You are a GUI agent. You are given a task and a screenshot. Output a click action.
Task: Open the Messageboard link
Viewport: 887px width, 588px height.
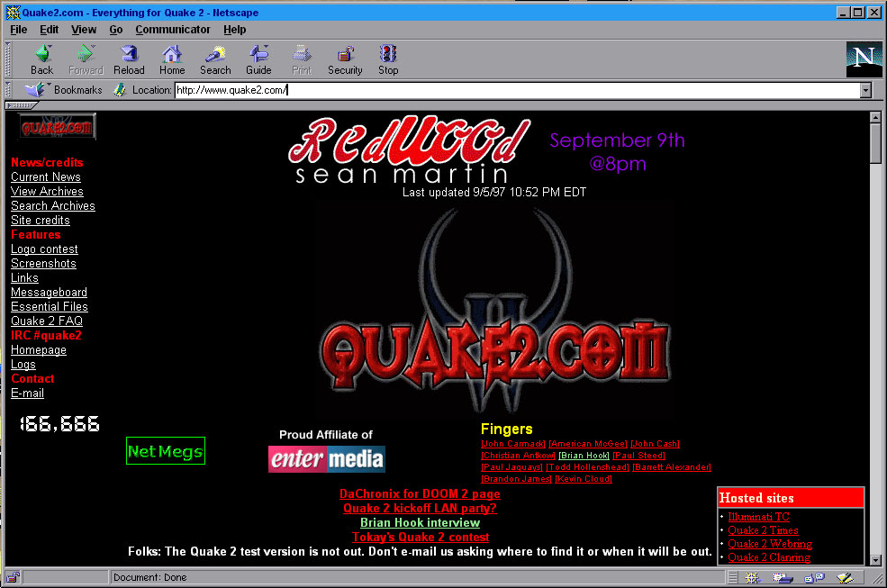[x=50, y=293]
